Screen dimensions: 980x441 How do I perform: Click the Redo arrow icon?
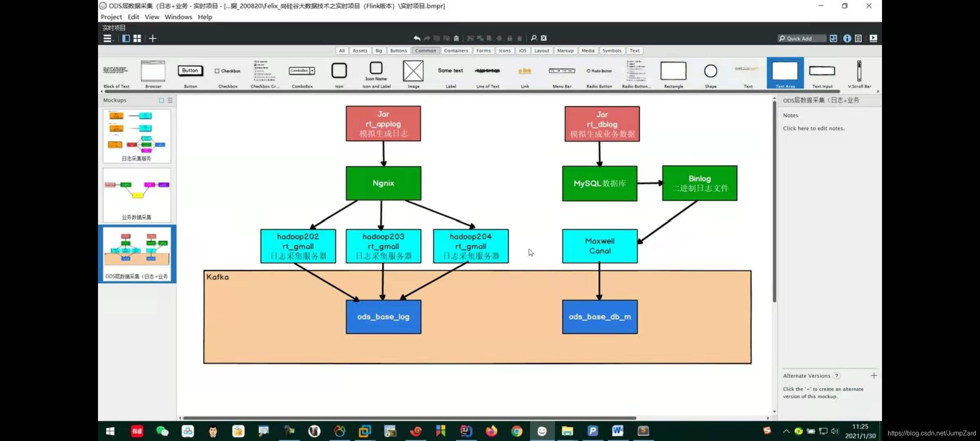pos(427,38)
